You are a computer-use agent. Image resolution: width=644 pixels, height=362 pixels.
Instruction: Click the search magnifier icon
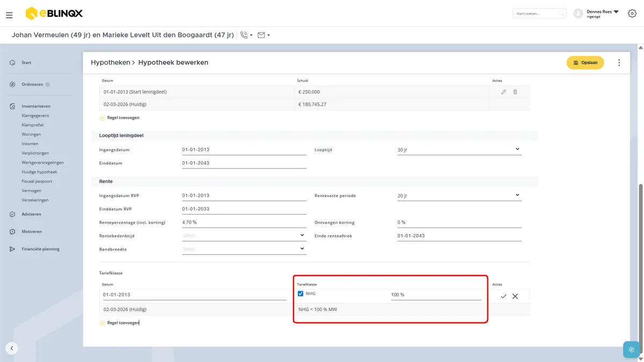click(x=561, y=13)
